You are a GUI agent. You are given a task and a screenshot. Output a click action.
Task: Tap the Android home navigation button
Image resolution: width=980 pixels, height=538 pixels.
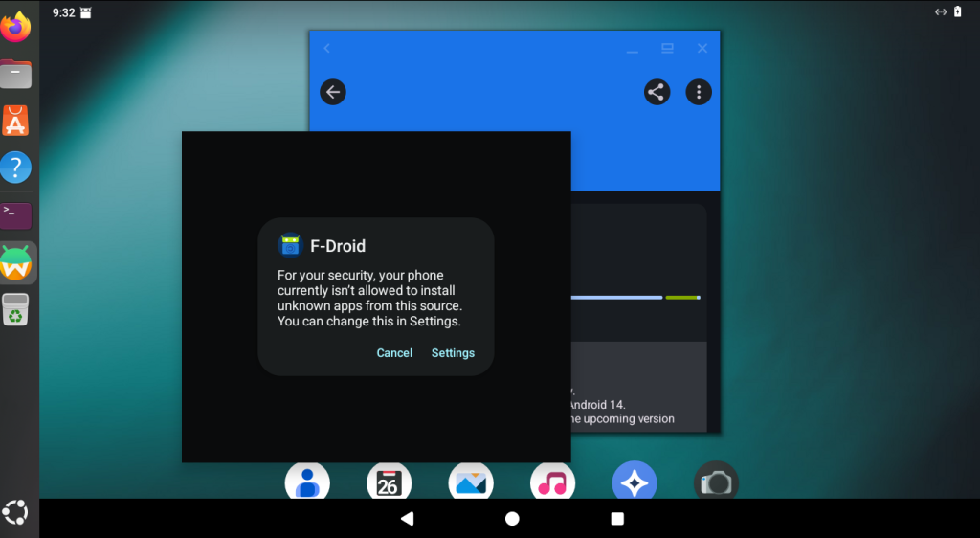[x=512, y=519]
